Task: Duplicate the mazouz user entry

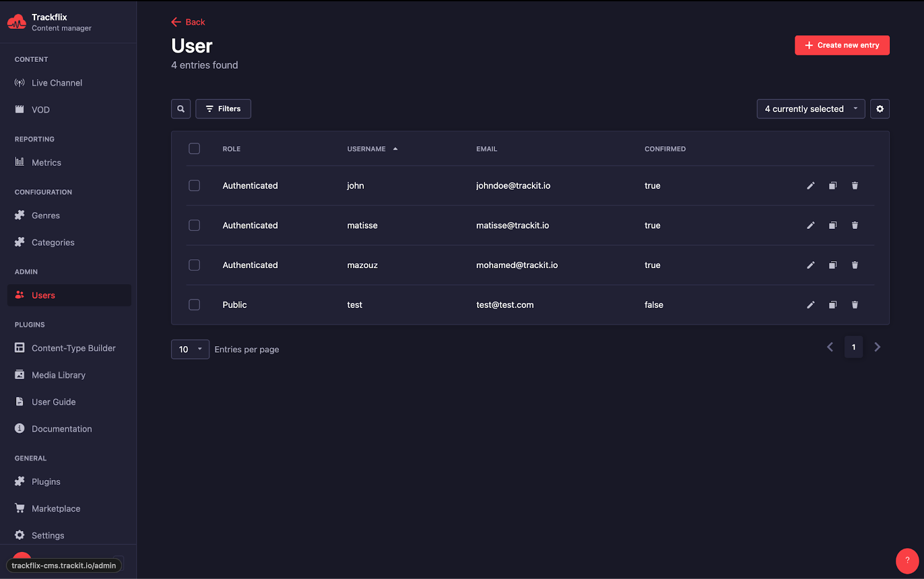Action: coord(833,265)
